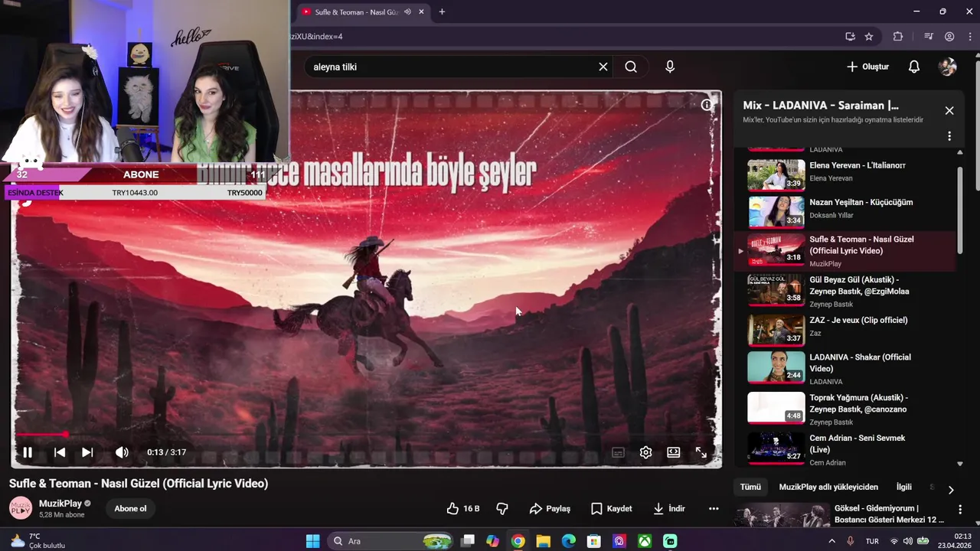
Task: Show hidden system tray icons
Action: pyautogui.click(x=832, y=541)
